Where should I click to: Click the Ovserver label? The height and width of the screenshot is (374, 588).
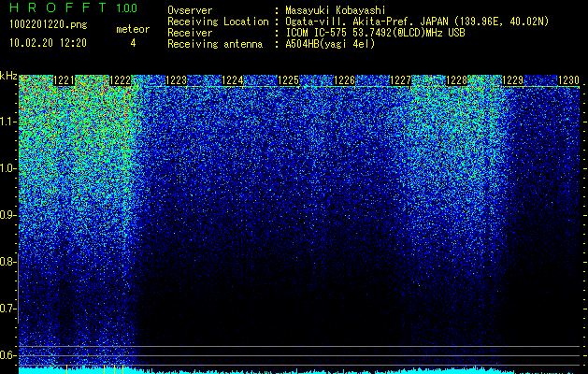[190, 10]
